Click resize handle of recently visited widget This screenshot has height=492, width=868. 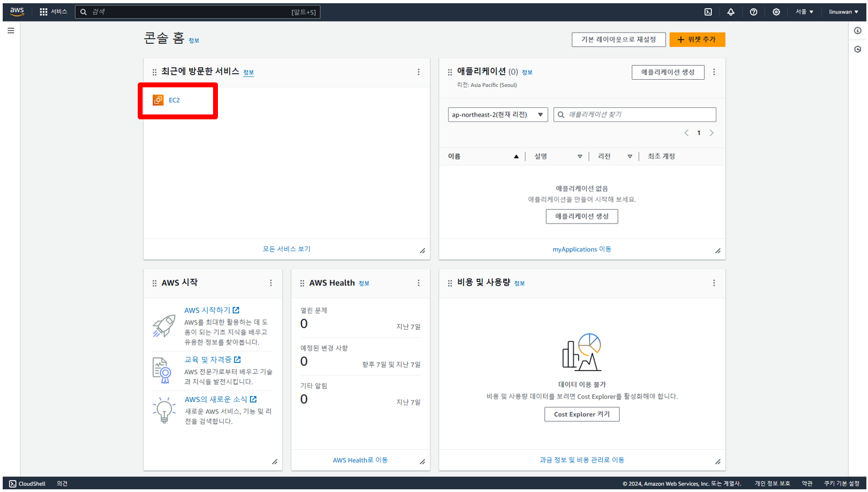(x=422, y=251)
